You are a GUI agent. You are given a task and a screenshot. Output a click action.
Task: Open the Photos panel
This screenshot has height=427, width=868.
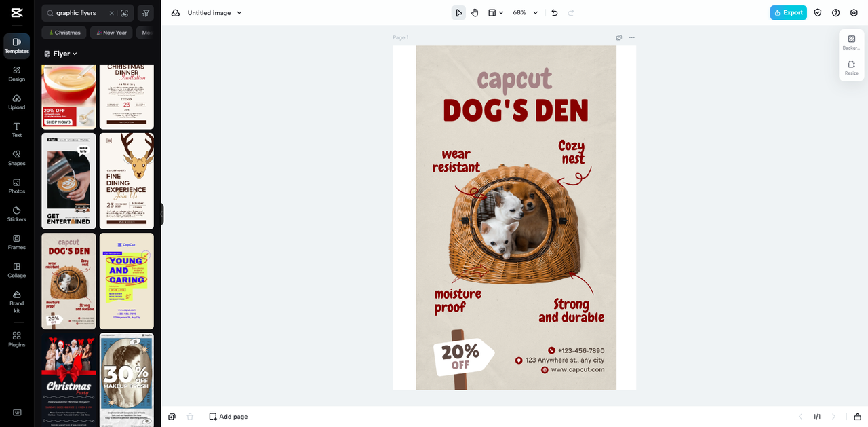click(x=17, y=186)
